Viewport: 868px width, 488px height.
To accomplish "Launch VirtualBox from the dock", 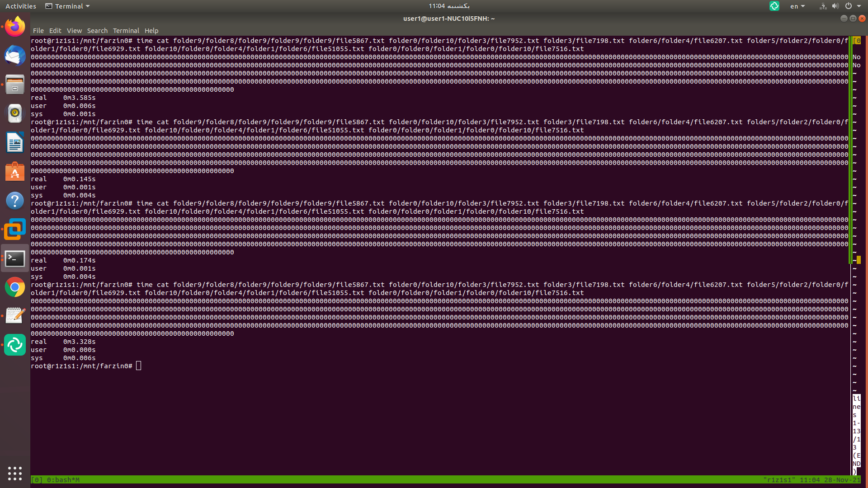I will pos(15,230).
